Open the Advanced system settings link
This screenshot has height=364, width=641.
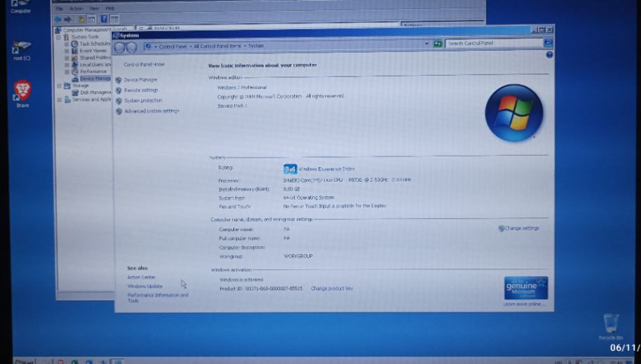[x=152, y=111]
